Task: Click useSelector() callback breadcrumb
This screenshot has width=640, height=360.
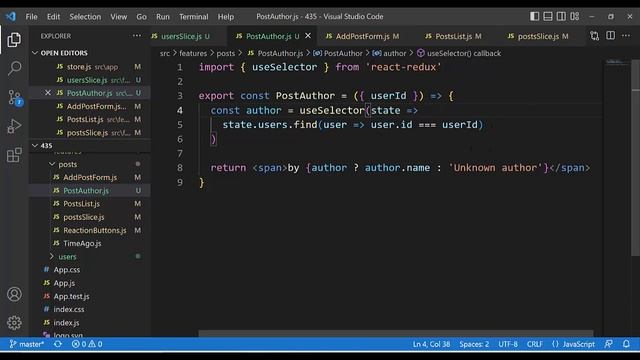Action: tap(459, 53)
